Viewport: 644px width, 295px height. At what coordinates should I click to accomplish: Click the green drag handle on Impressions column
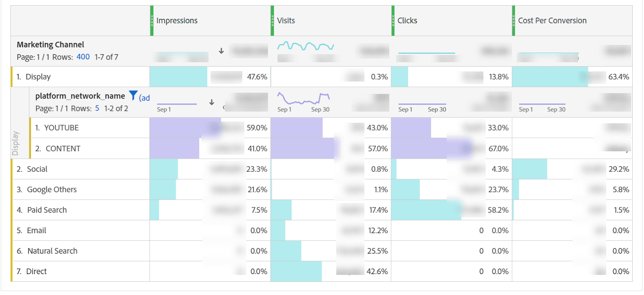(151, 20)
